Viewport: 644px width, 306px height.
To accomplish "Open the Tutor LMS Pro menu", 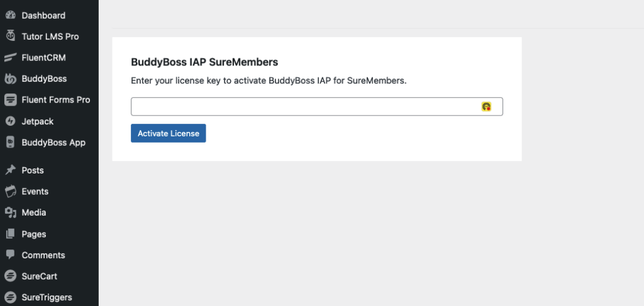I will [50, 36].
